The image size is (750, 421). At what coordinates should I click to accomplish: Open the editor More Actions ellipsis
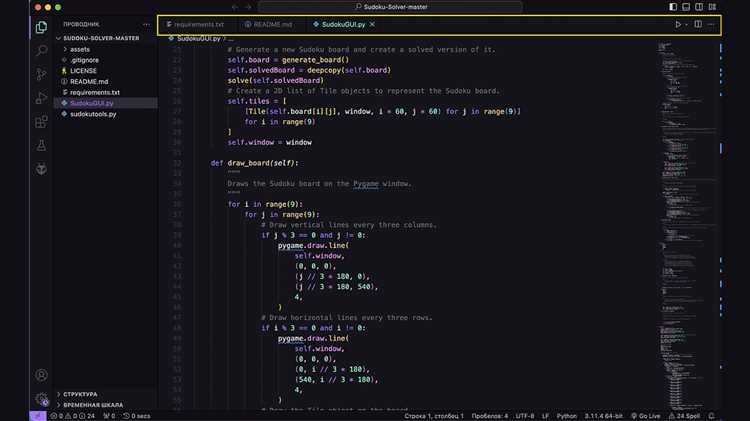click(711, 24)
